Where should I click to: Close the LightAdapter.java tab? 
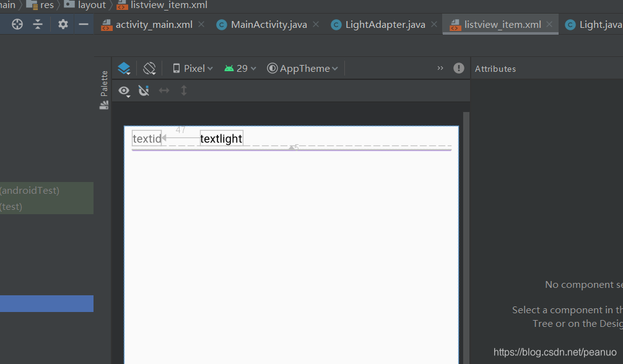click(434, 24)
